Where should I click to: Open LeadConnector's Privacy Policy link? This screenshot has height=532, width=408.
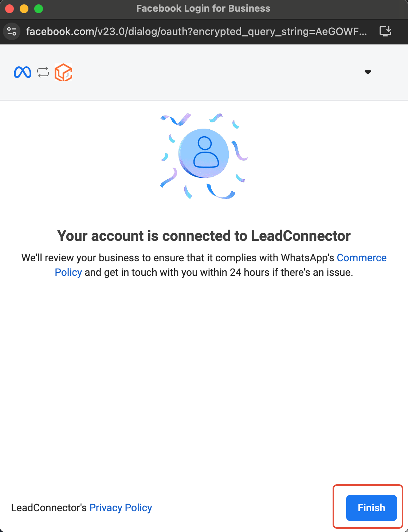click(x=121, y=508)
